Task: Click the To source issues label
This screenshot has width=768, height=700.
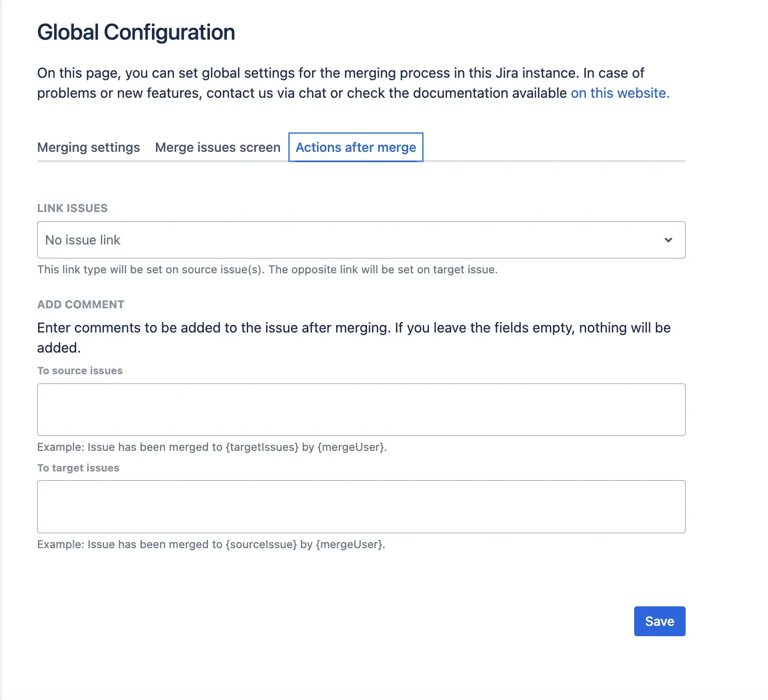Action: (x=80, y=370)
